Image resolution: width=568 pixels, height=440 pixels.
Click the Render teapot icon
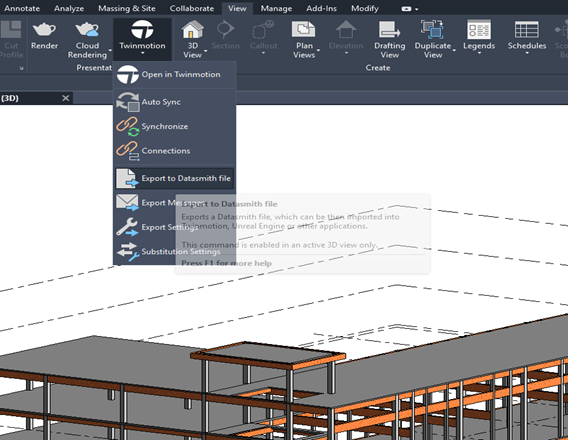(44, 30)
